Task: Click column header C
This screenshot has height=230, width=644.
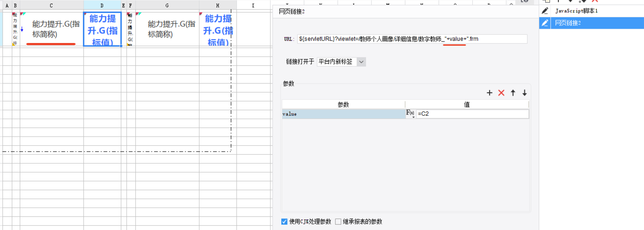Action: [52, 5]
